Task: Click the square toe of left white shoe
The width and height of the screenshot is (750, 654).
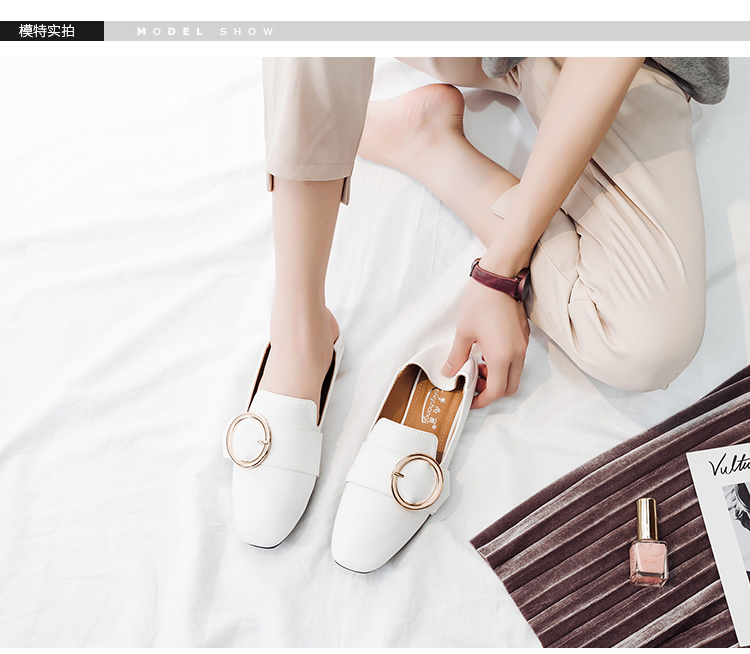Action: coord(268,512)
